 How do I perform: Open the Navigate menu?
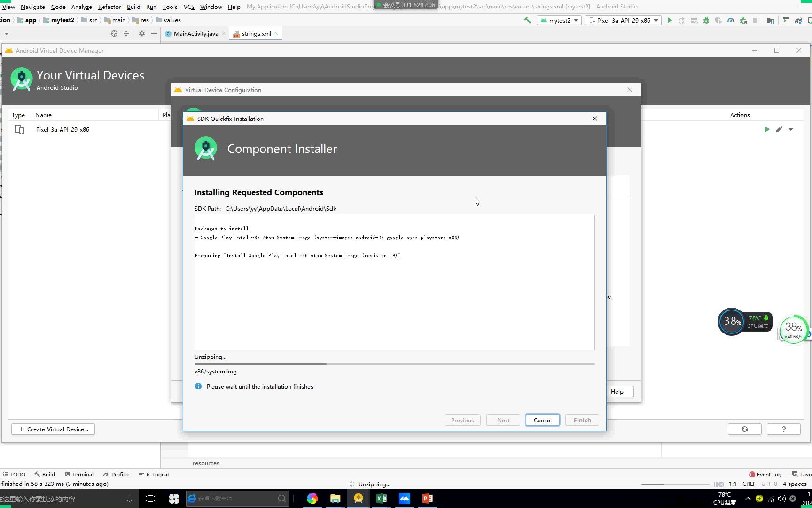(x=33, y=7)
